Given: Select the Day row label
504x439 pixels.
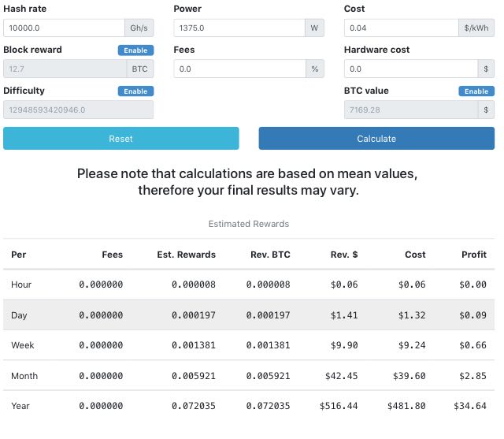Looking at the screenshot, I should tap(19, 315).
